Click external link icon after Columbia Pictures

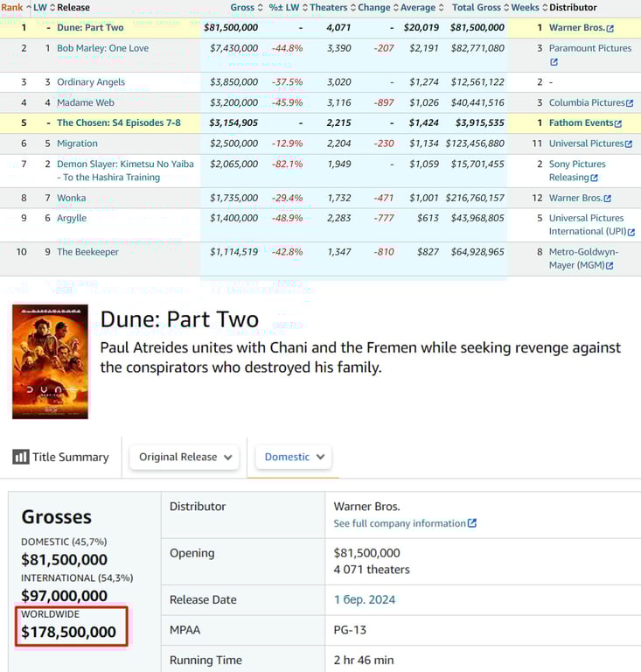630,103
